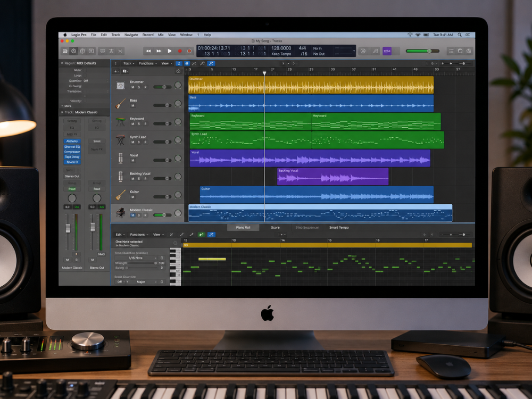Toggle the Inspector button in the control bar
This screenshot has height=399, width=532.
73,51
